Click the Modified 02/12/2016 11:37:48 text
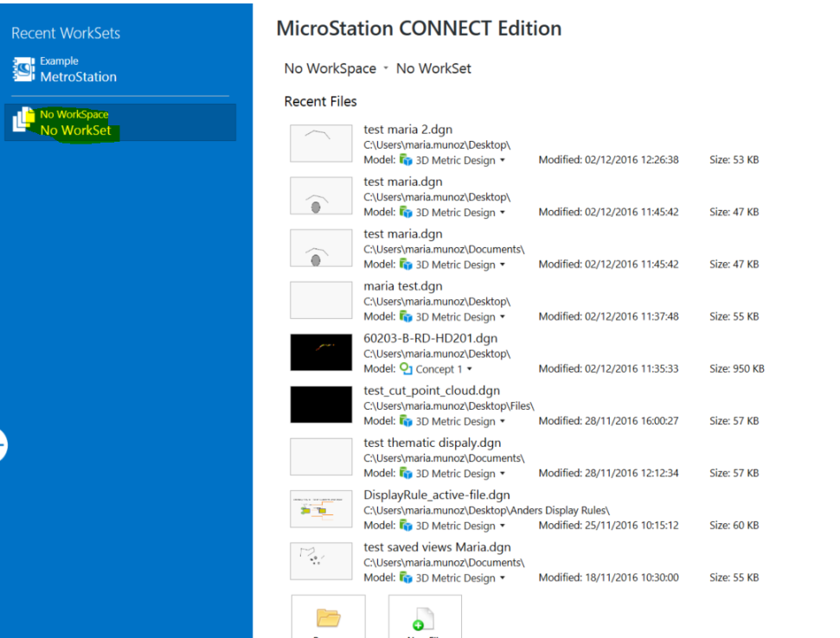This screenshot has width=840, height=638. pyautogui.click(x=608, y=317)
